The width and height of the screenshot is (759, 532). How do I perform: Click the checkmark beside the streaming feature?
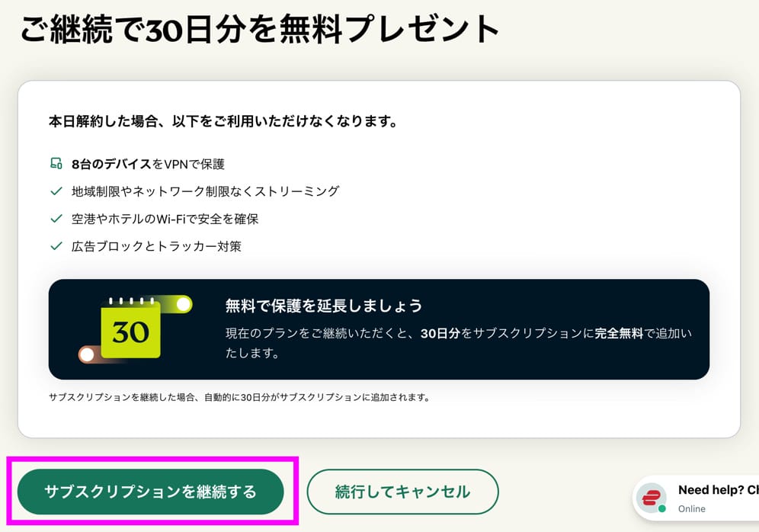tap(56, 191)
